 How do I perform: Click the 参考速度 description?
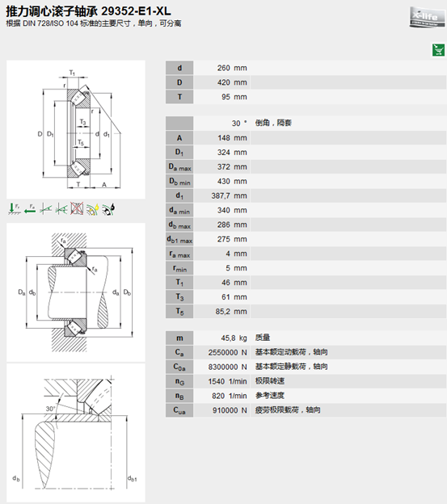click(x=269, y=396)
